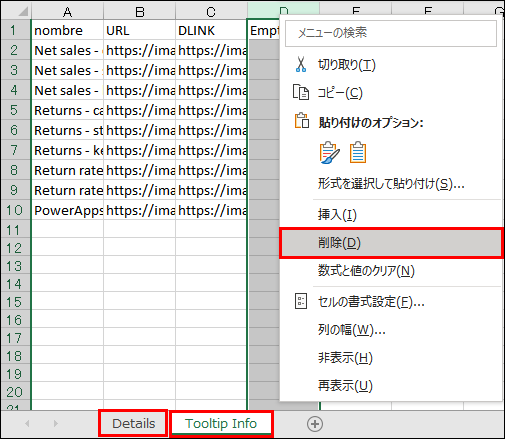505x439 pixels.
Task: Click Returns - st cell in row 6
Action: coord(67,130)
